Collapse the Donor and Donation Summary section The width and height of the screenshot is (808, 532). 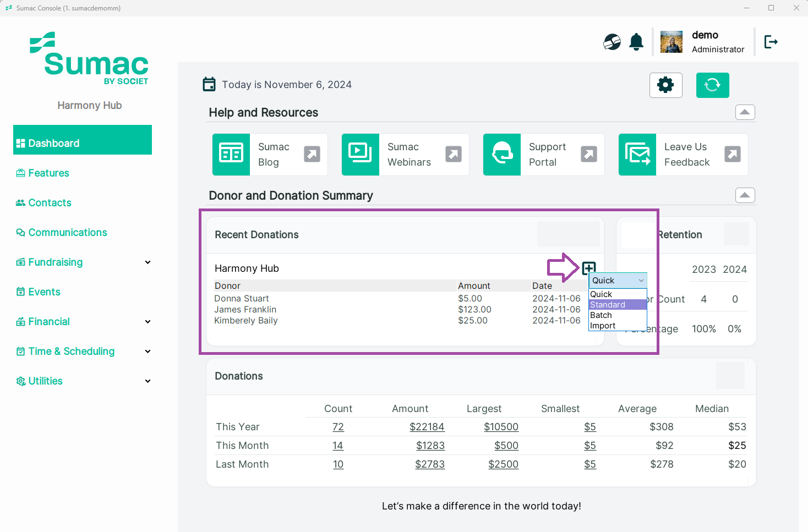pyautogui.click(x=745, y=195)
